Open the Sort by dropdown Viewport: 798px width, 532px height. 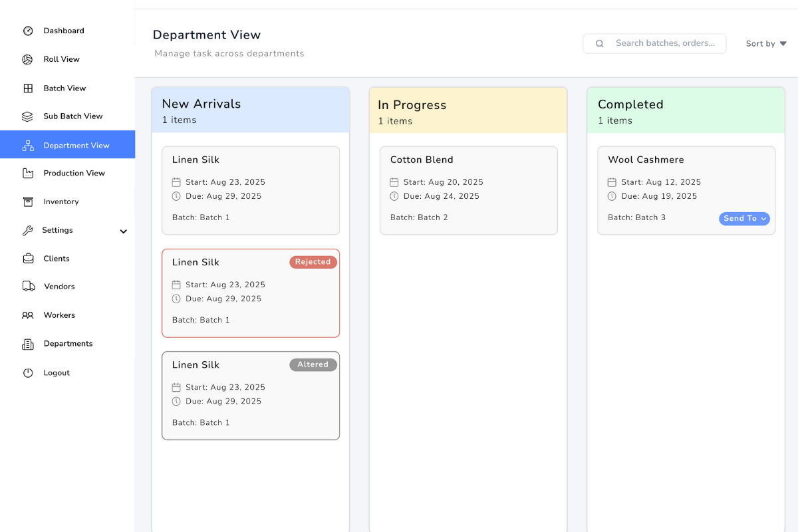click(x=766, y=44)
